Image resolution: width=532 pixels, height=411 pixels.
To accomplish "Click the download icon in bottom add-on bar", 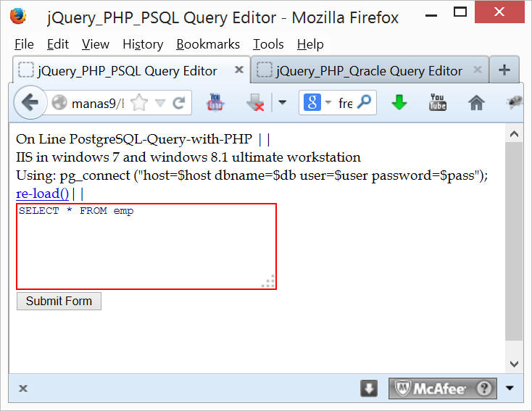I will click(x=369, y=388).
